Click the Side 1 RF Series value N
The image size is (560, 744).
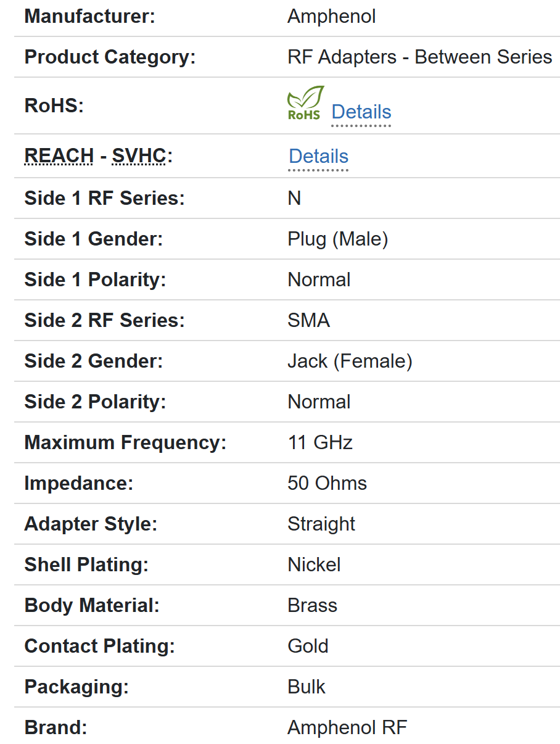click(x=294, y=199)
